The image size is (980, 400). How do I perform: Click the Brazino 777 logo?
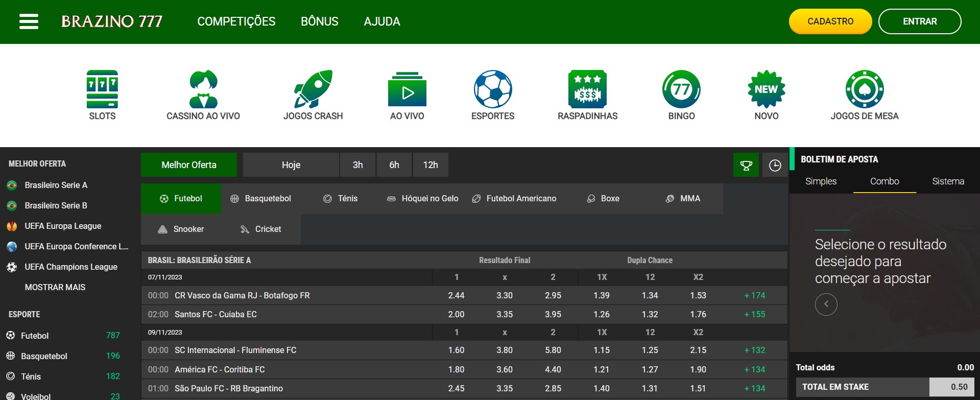point(112,21)
